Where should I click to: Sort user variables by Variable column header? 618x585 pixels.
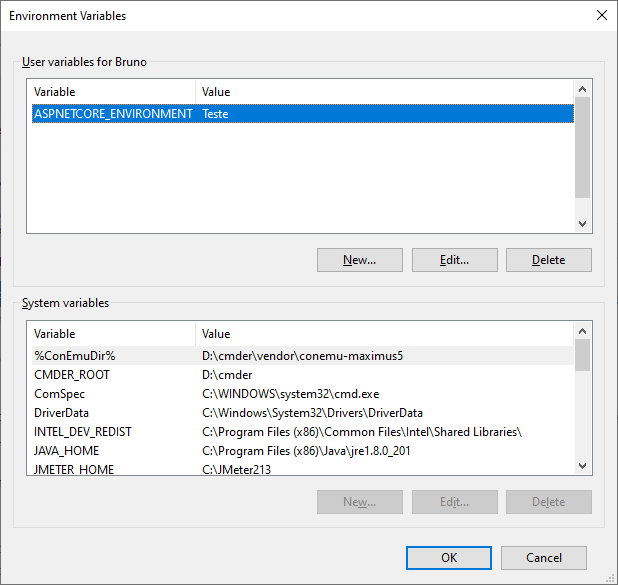click(x=110, y=92)
